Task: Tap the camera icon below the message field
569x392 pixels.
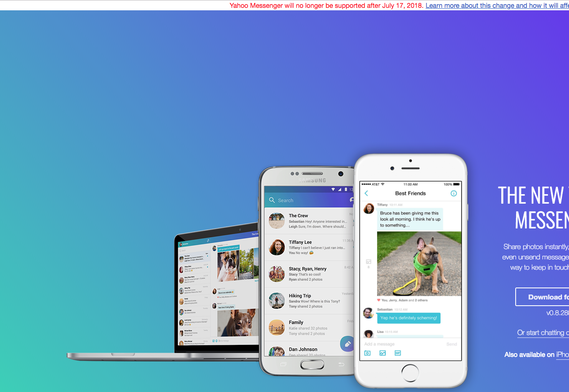Action: pos(367,353)
